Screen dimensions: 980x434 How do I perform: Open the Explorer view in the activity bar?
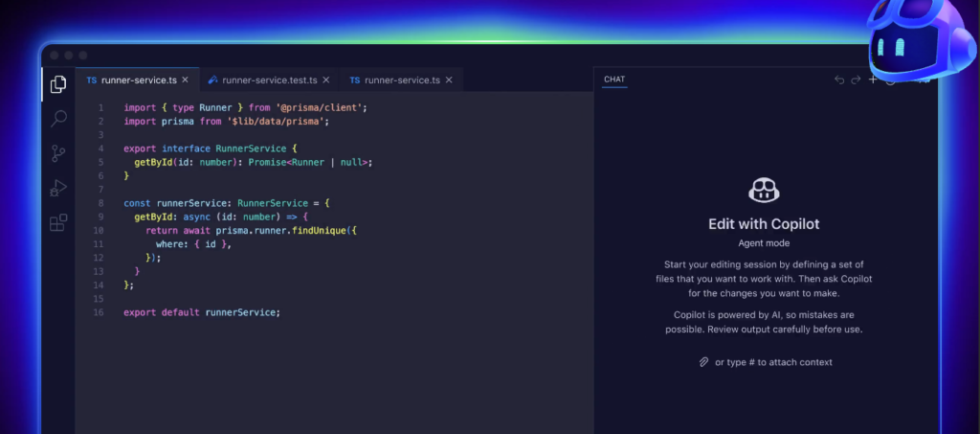point(58,84)
